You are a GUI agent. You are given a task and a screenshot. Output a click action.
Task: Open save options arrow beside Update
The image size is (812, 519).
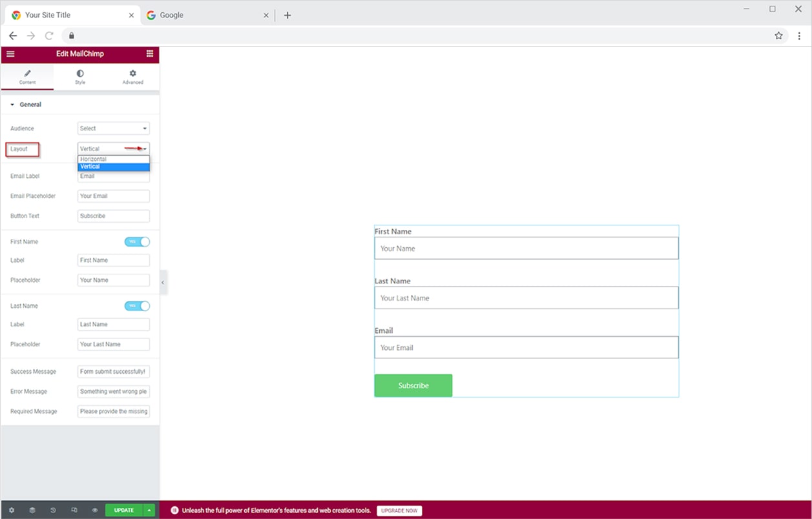pyautogui.click(x=150, y=511)
